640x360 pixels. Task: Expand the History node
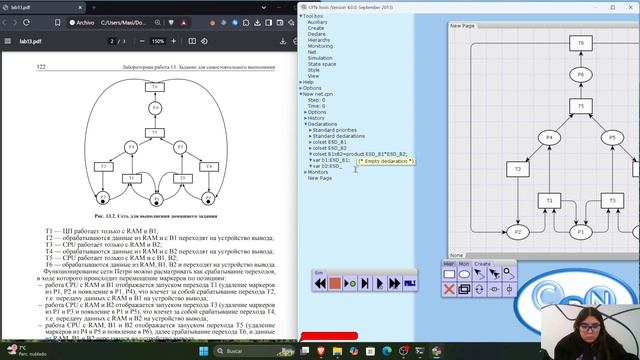305,118
